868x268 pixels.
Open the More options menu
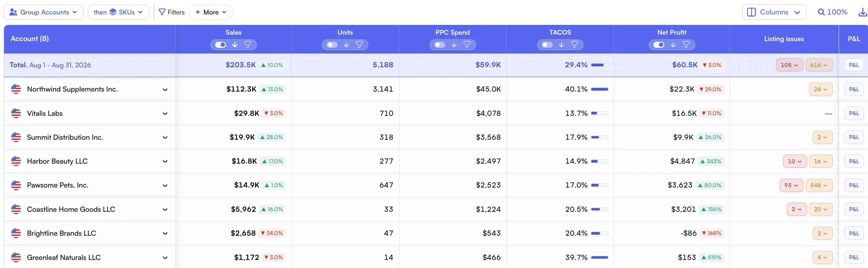[x=211, y=12]
